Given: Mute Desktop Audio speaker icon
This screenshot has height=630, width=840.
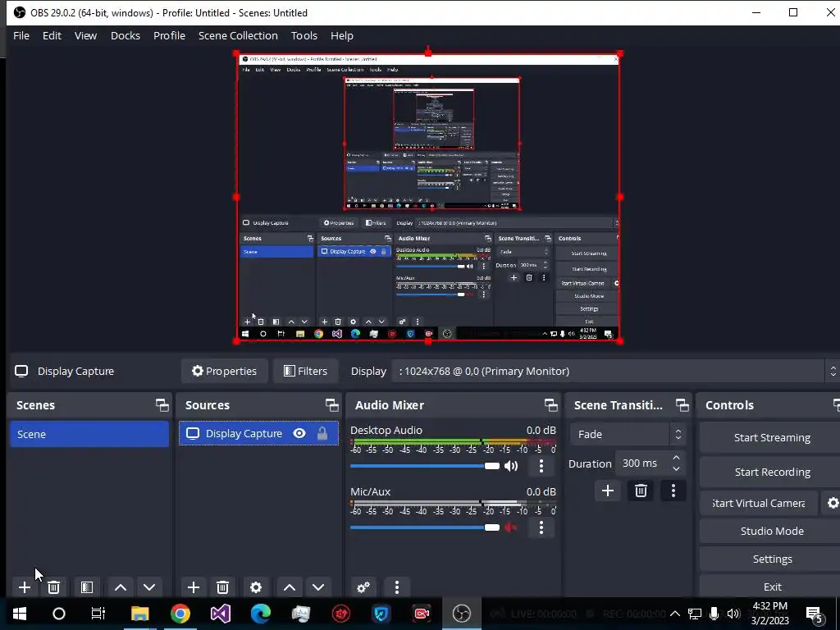Looking at the screenshot, I should point(512,466).
